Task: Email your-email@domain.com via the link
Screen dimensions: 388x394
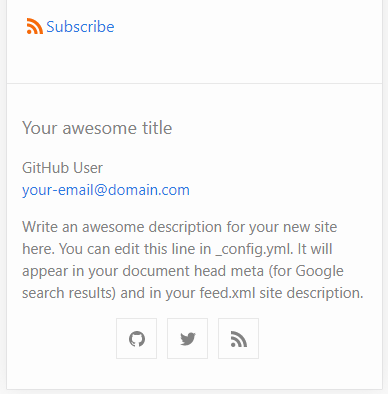Action: click(x=106, y=190)
